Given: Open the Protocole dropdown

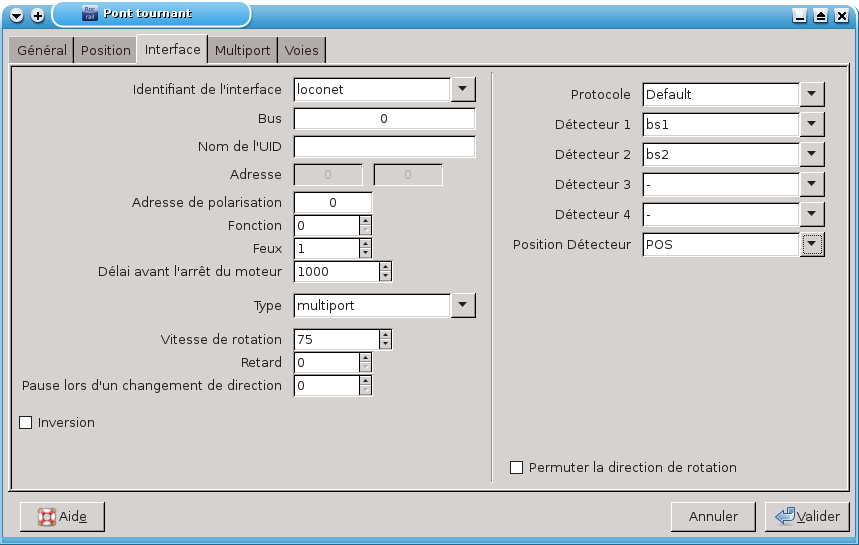Looking at the screenshot, I should 812,94.
